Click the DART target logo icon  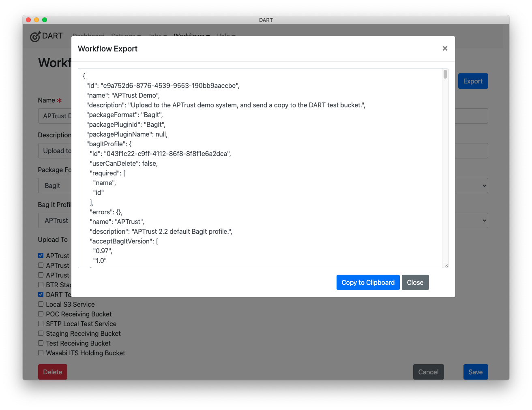click(x=36, y=36)
